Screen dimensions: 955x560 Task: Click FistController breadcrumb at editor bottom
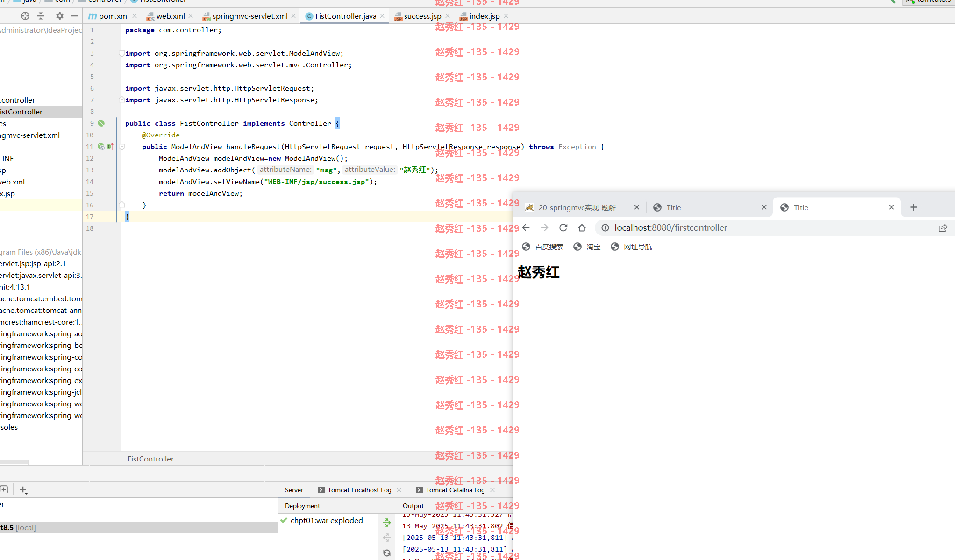coord(150,459)
